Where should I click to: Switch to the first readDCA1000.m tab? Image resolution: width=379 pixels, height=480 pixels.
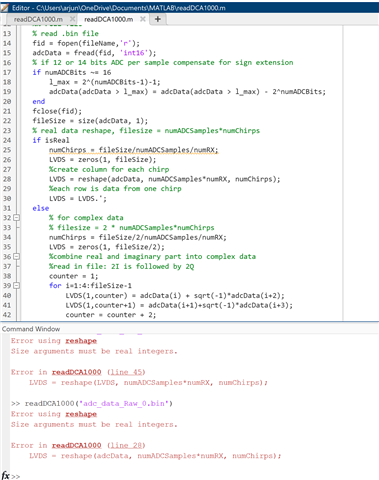38,19
